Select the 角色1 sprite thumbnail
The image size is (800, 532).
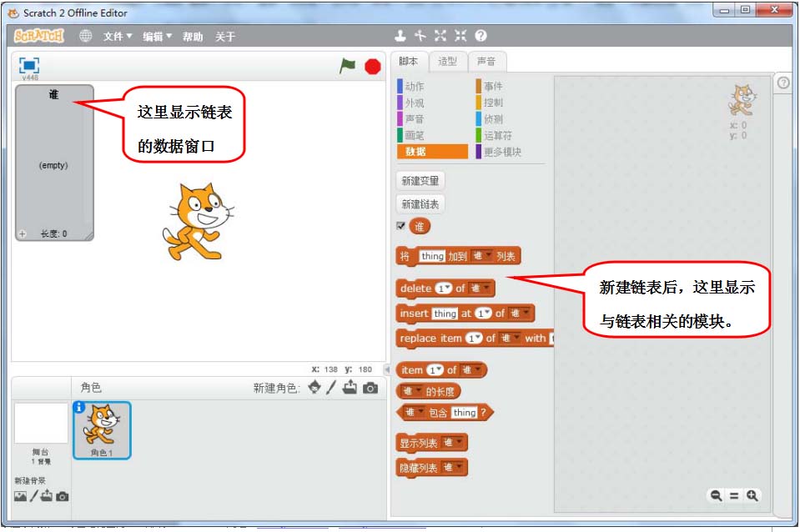102,429
